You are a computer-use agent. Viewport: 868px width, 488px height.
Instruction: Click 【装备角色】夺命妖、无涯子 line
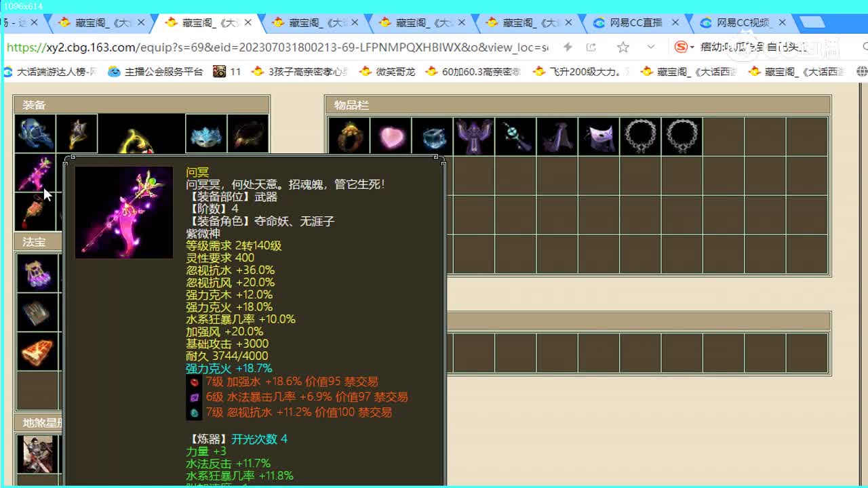(x=260, y=222)
